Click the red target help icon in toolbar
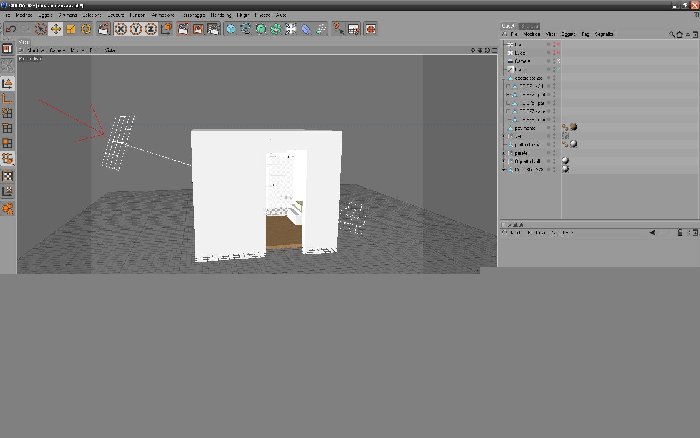This screenshot has height=438, width=700. tap(371, 29)
